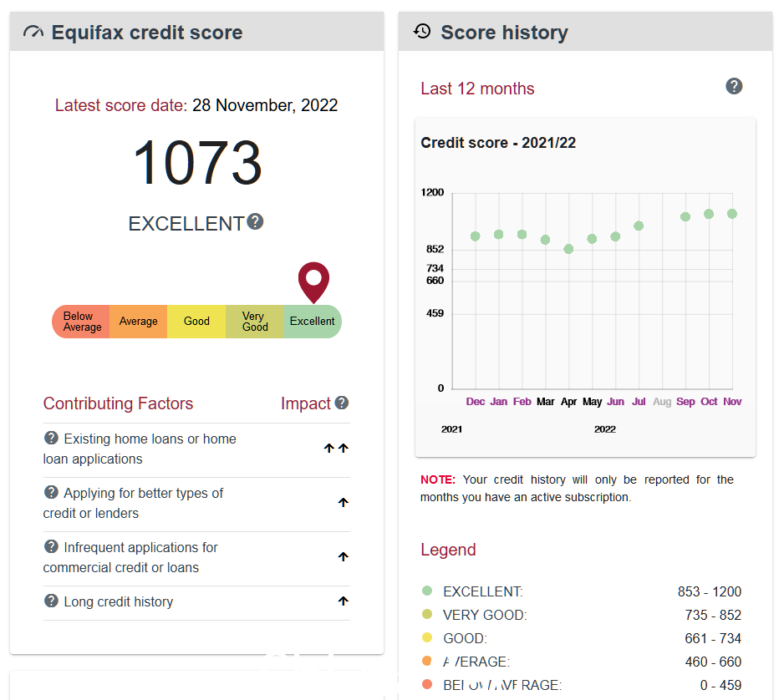
Task: Click the May month label
Action: 592,402
